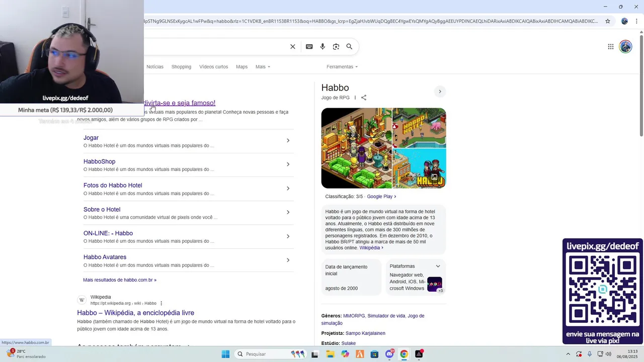Expand the Plataformas section
This screenshot has width=644, height=362.
pos(438,266)
